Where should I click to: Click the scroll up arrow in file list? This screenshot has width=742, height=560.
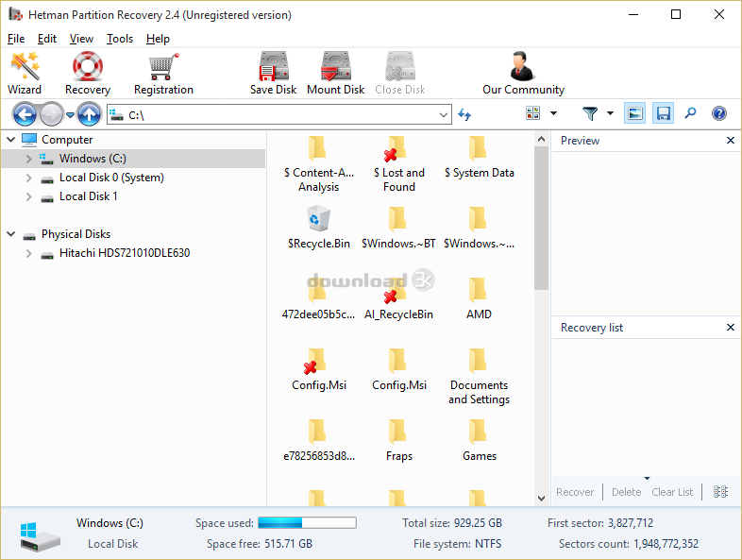tap(541, 139)
